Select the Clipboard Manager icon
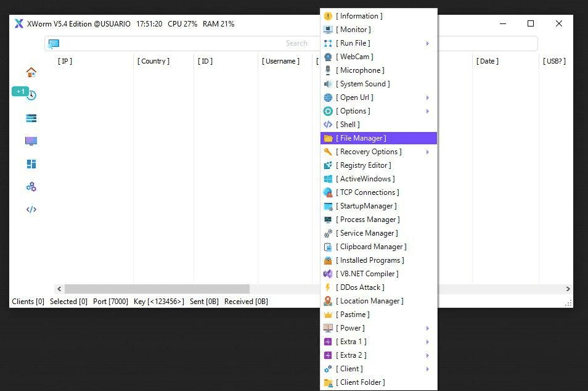The width and height of the screenshot is (588, 391). [x=328, y=247]
